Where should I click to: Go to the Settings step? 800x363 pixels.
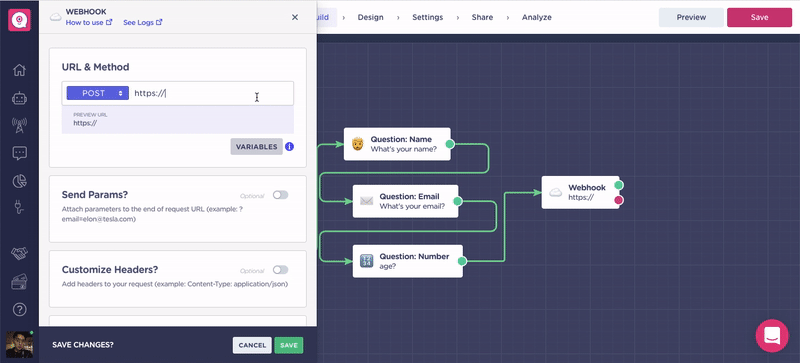pyautogui.click(x=428, y=17)
